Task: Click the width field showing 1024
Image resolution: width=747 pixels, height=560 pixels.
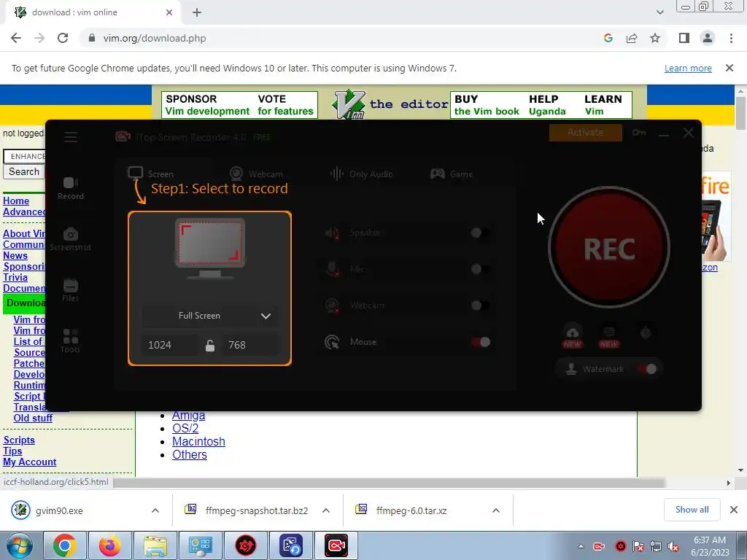Action: click(x=169, y=345)
